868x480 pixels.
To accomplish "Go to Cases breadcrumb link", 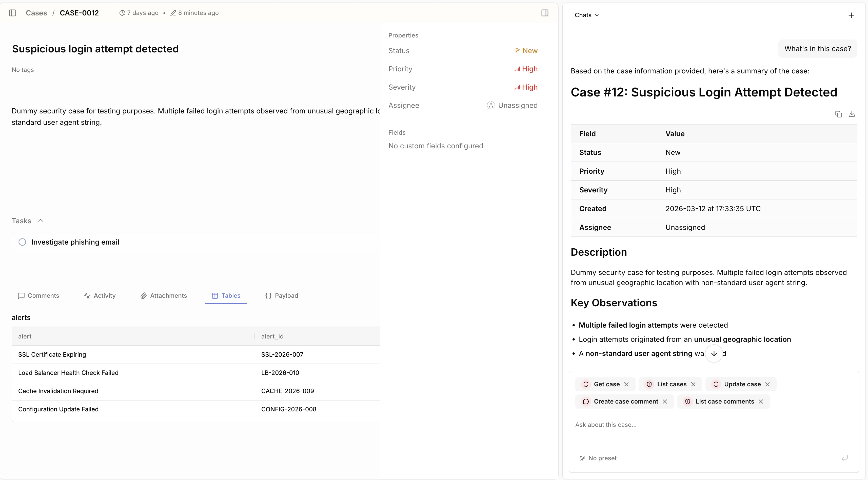I will [x=36, y=13].
